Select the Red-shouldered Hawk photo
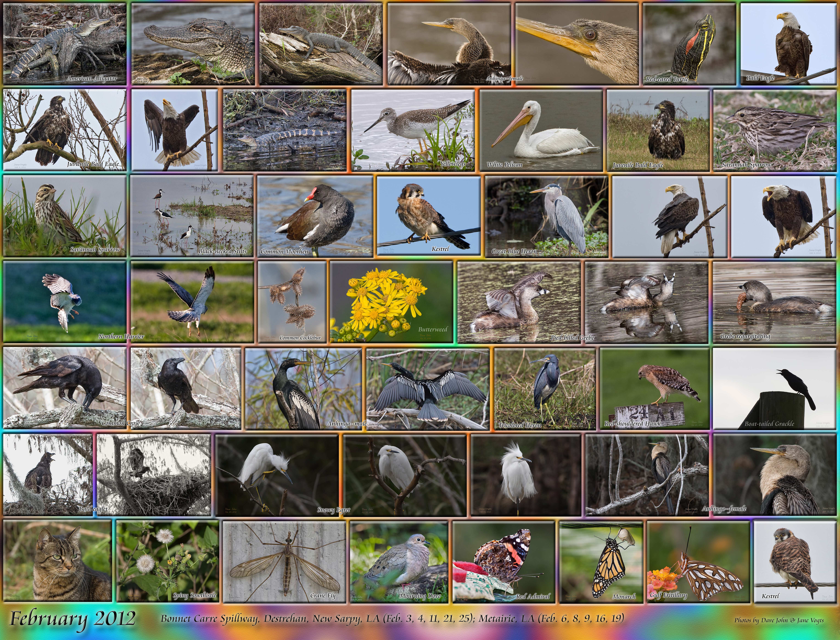840x640 pixels. click(x=655, y=388)
